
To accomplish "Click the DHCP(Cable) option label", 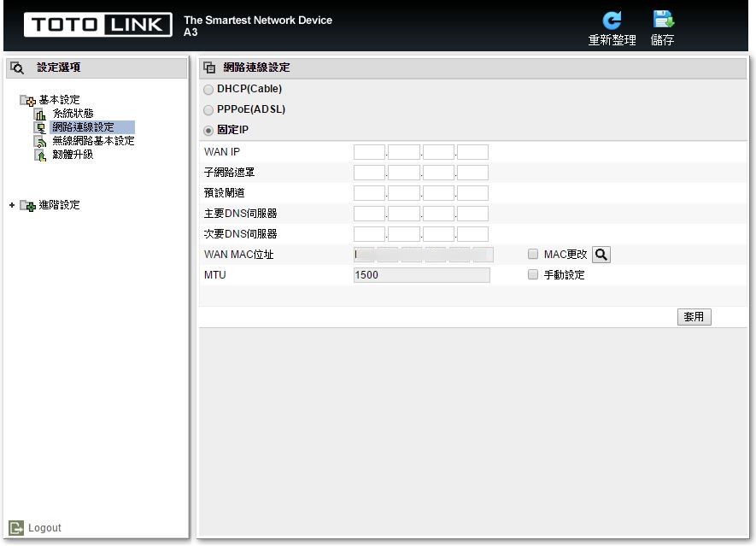I will click(249, 89).
